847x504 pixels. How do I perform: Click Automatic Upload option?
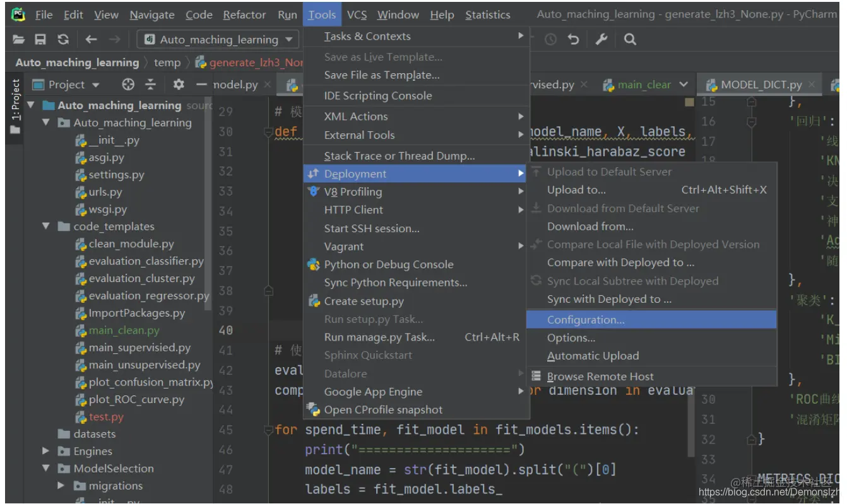pos(651,356)
